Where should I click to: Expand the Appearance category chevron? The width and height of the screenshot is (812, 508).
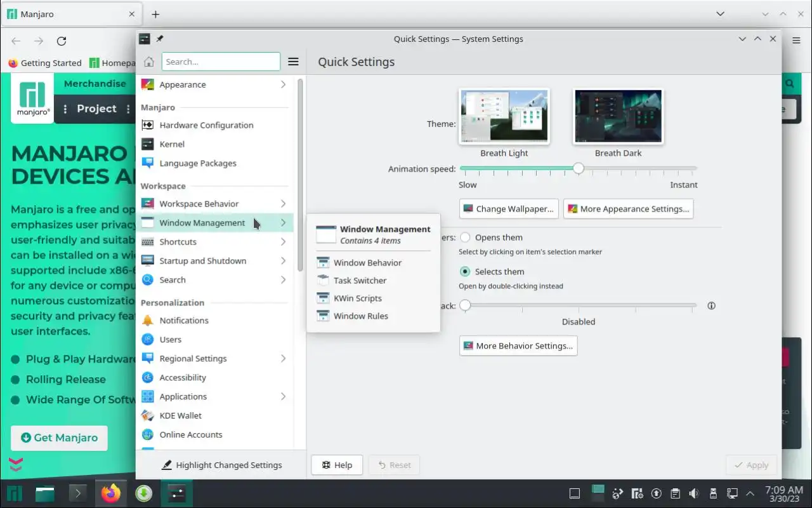pos(283,84)
